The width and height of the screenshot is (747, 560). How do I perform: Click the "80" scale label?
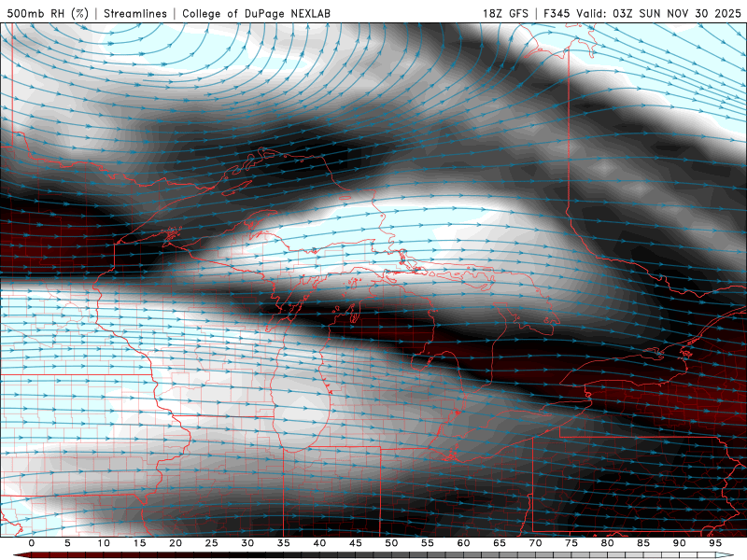click(608, 543)
